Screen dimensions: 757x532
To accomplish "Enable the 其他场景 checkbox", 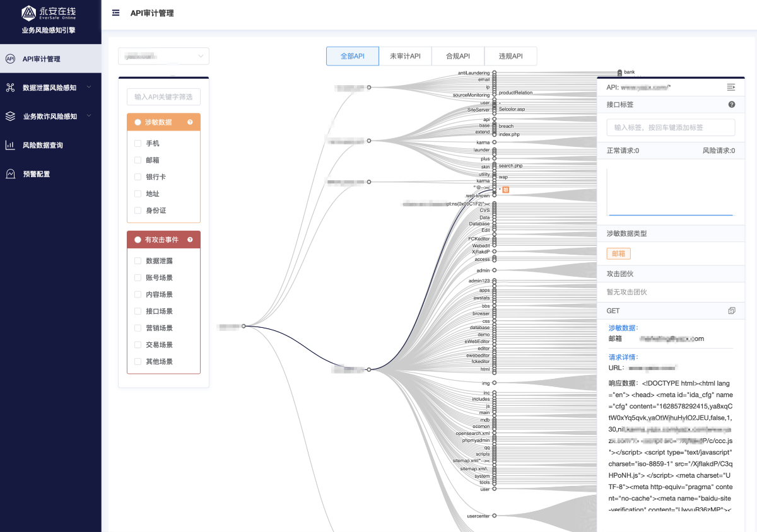I will coord(138,361).
